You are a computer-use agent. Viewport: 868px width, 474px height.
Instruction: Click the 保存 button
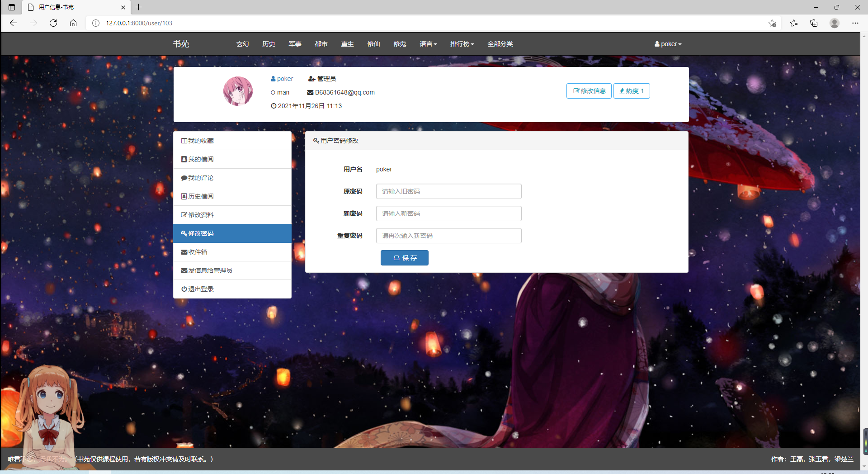point(405,258)
